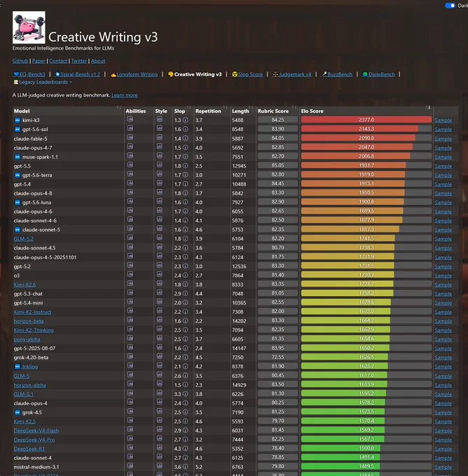This screenshot has height=476, width=468.
Task: Open the Github link
Action: click(20, 61)
